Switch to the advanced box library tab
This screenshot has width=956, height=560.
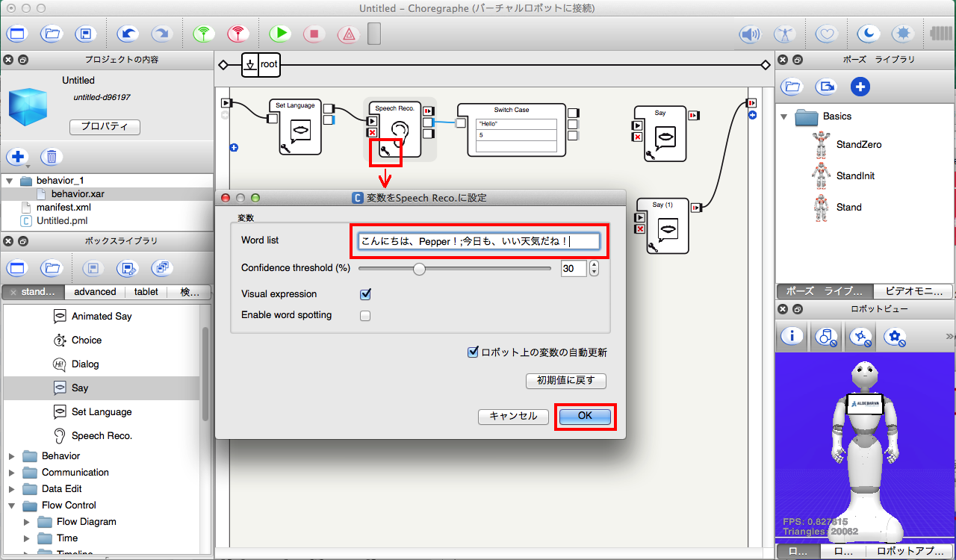coord(95,292)
